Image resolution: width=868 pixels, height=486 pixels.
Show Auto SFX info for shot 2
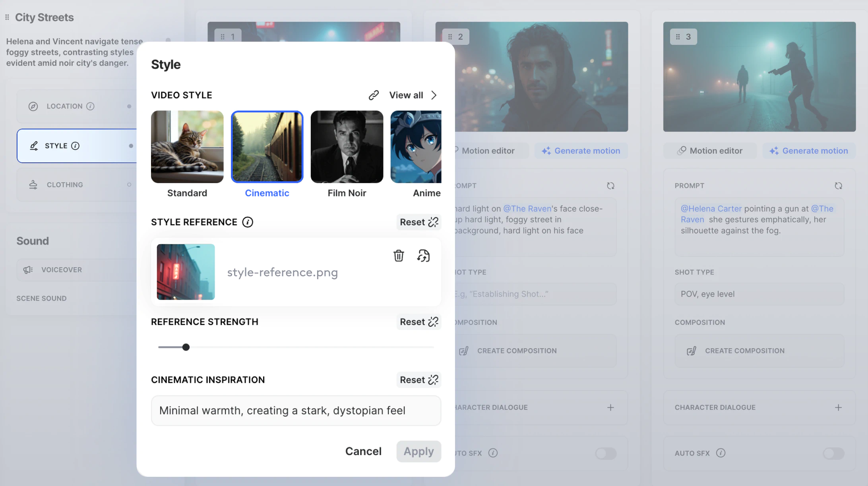point(493,453)
